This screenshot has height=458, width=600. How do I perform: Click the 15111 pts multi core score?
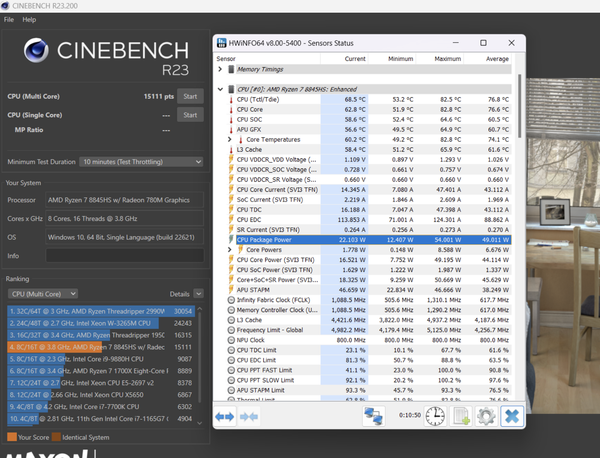(x=159, y=96)
